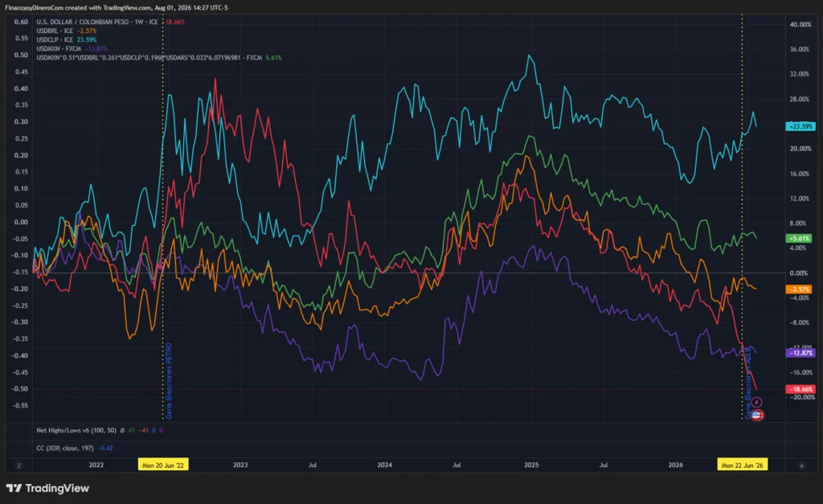Click the 2024 label on time axis

click(385, 465)
